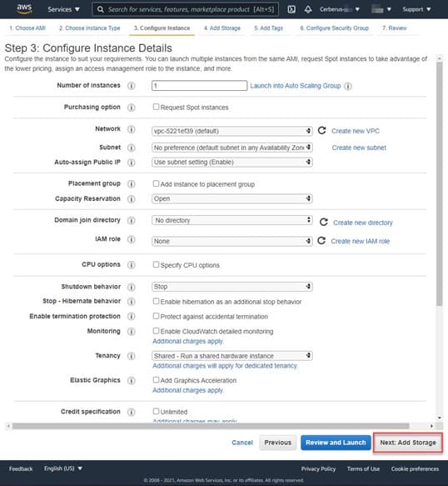Refresh the Domain join directory list
This screenshot has width=448, height=486.
coord(324,222)
